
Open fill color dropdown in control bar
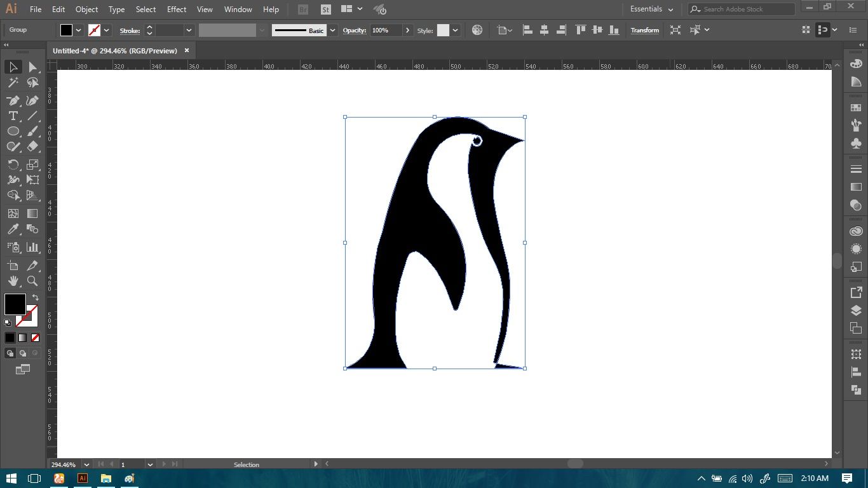[x=79, y=30]
